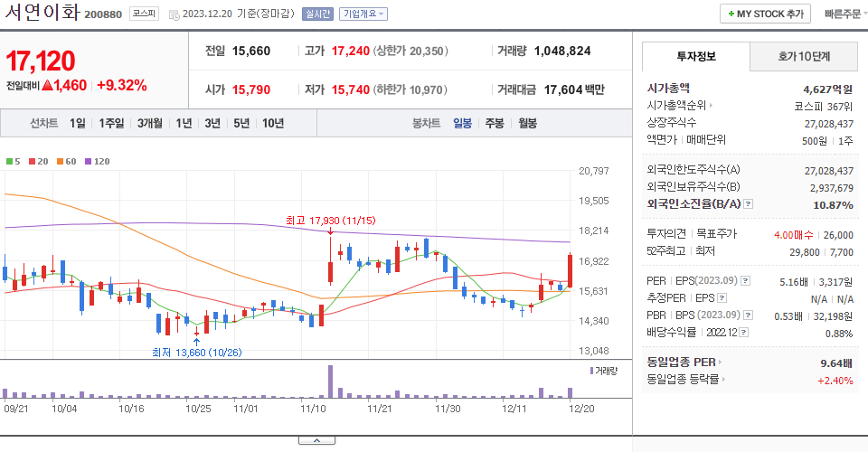Image resolution: width=868 pixels, height=452 pixels.
Task: Collapse the chart with bottom chevron handle
Action: pos(316,440)
